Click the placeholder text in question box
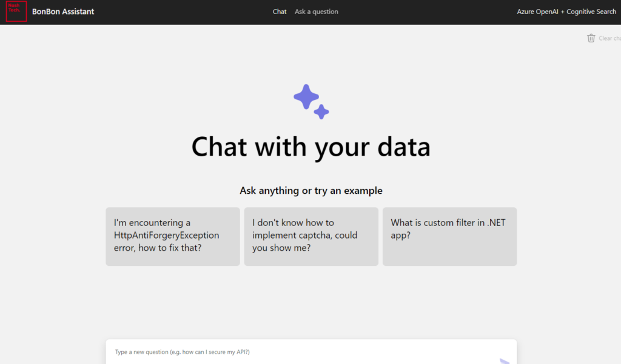The width and height of the screenshot is (621, 364). click(x=182, y=352)
